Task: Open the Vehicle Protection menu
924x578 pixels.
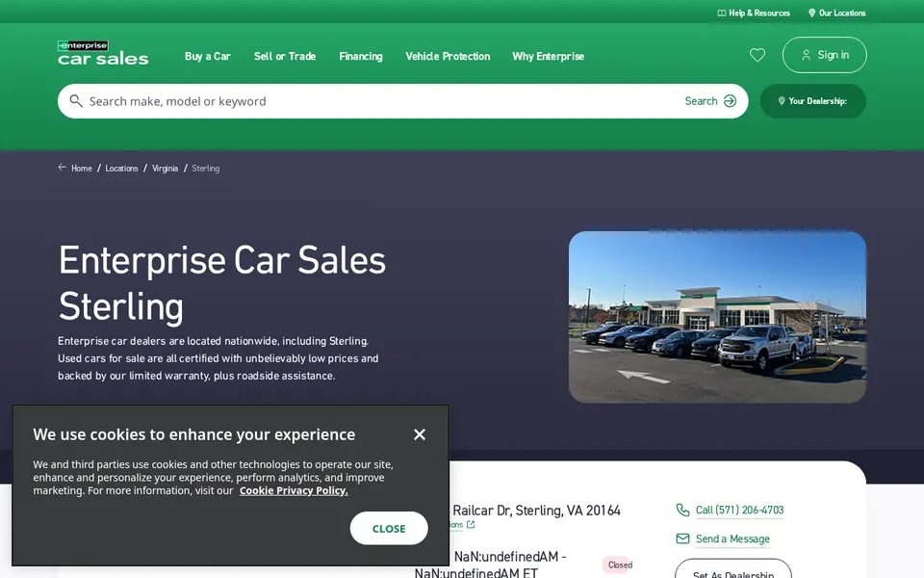Action: pyautogui.click(x=448, y=56)
